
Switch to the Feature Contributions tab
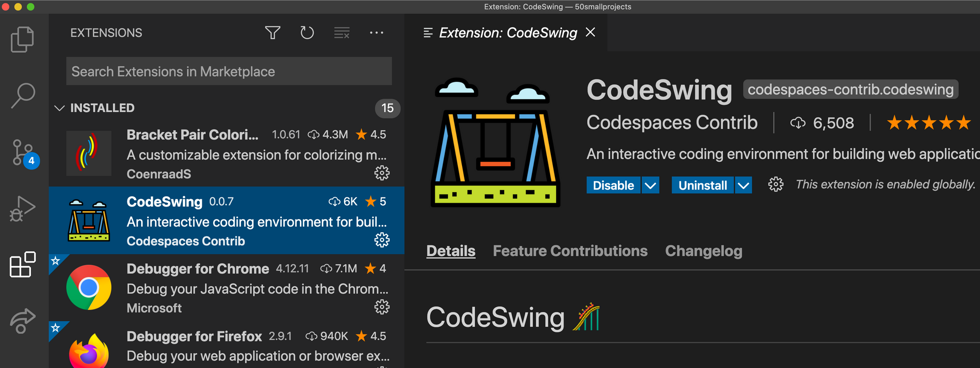coord(570,251)
